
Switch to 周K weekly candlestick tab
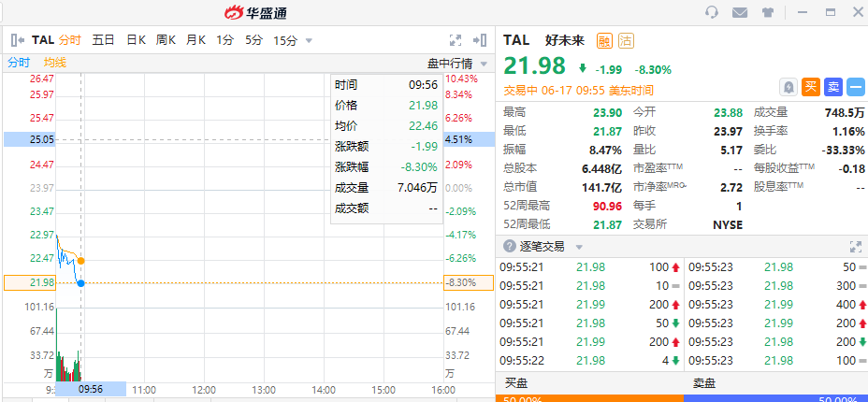click(x=166, y=40)
